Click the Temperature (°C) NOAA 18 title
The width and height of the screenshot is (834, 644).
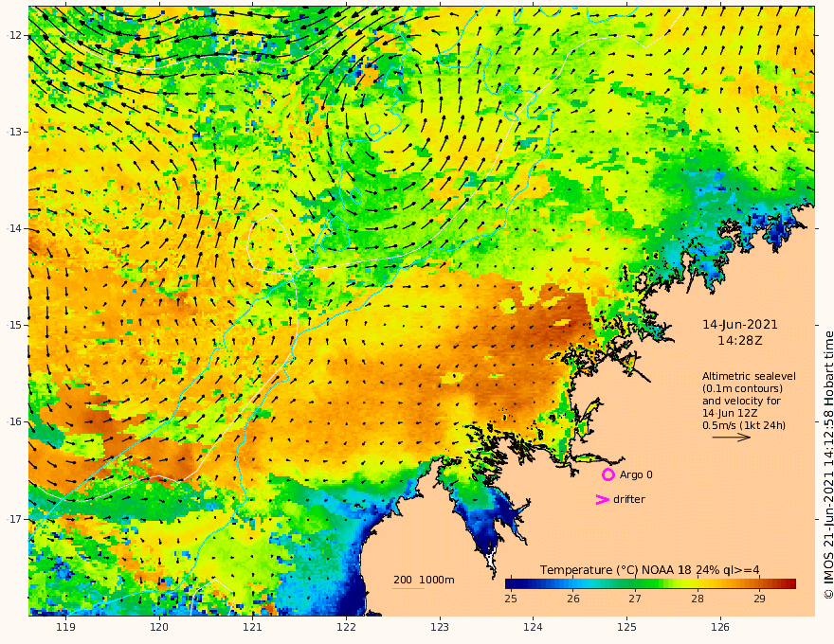(x=650, y=570)
